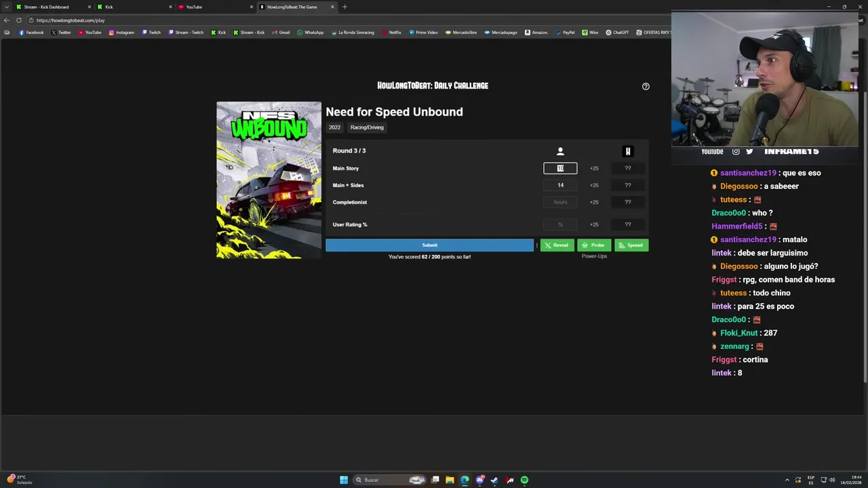Image resolution: width=868 pixels, height=488 pixels.
Task: Reload the current page
Action: [19, 20]
